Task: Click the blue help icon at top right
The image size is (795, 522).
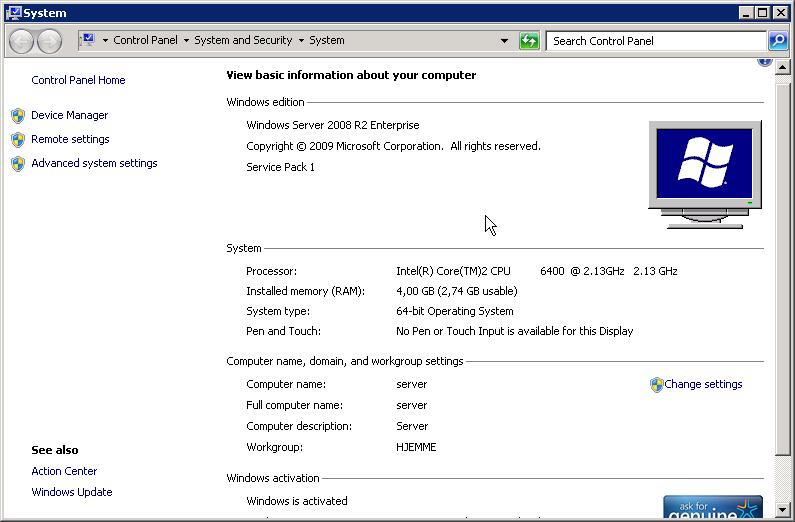Action: point(765,62)
